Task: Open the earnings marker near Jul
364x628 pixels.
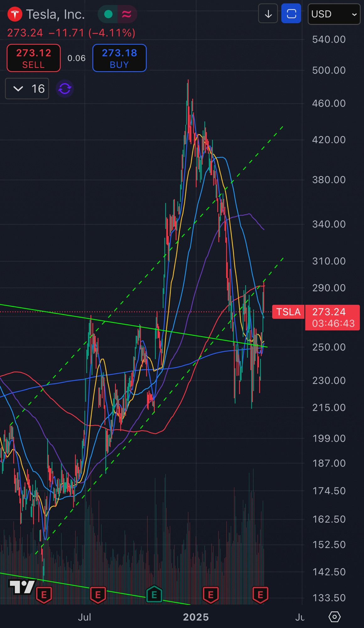Action: (x=98, y=595)
